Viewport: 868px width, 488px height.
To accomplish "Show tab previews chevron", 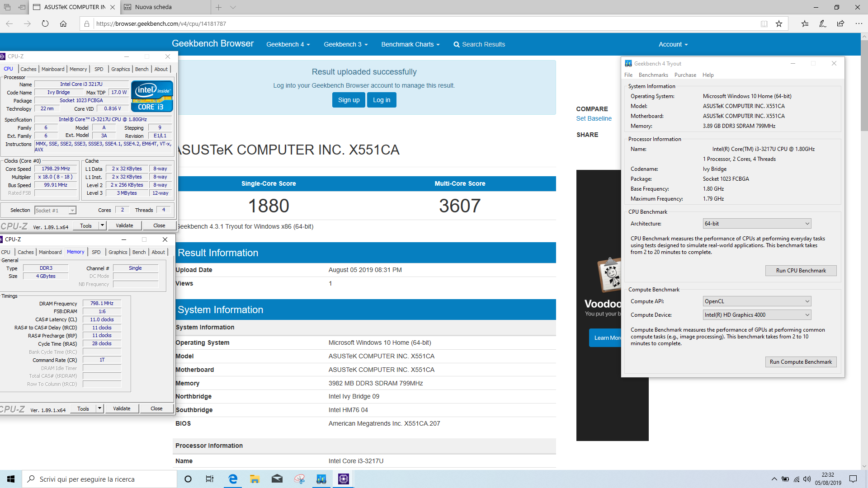I will point(233,7).
